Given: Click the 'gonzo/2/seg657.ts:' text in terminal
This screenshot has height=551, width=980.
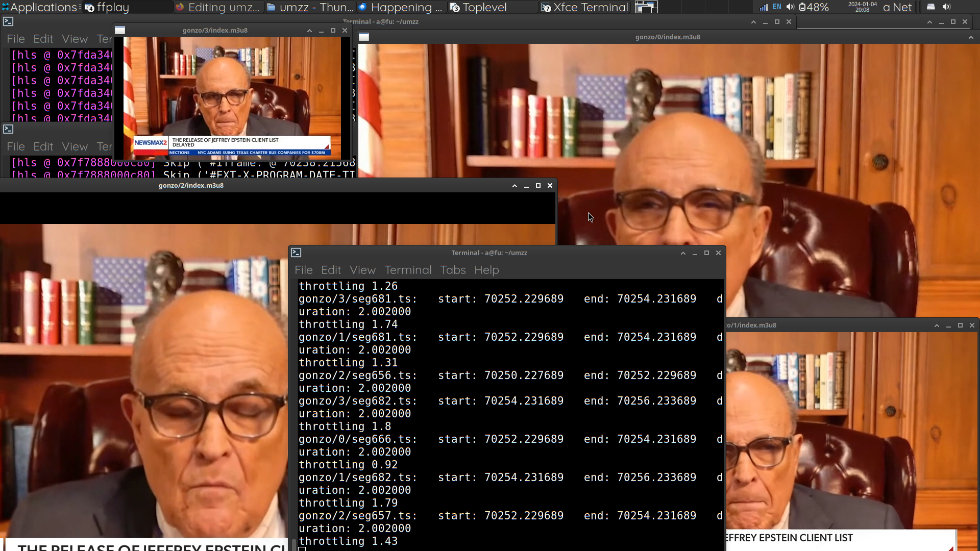Looking at the screenshot, I should point(358,516).
